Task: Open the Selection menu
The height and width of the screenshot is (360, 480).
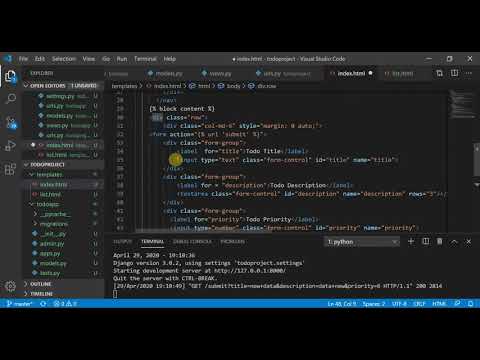Action: [x=64, y=59]
